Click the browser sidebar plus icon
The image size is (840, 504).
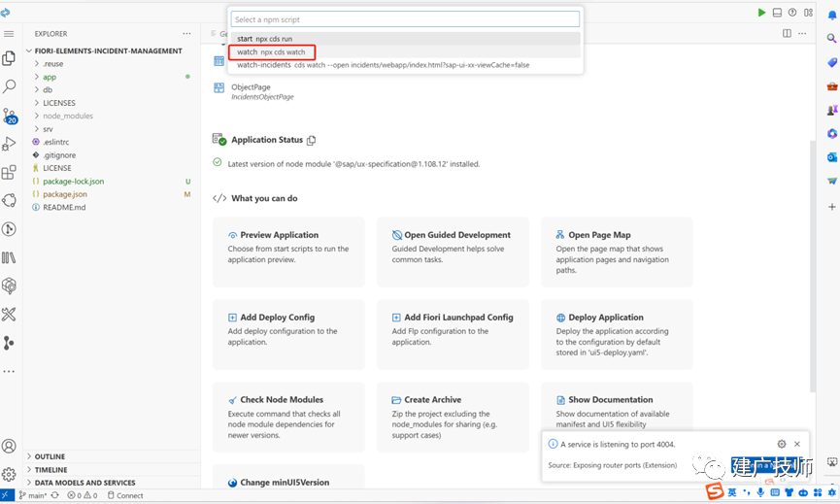click(831, 207)
